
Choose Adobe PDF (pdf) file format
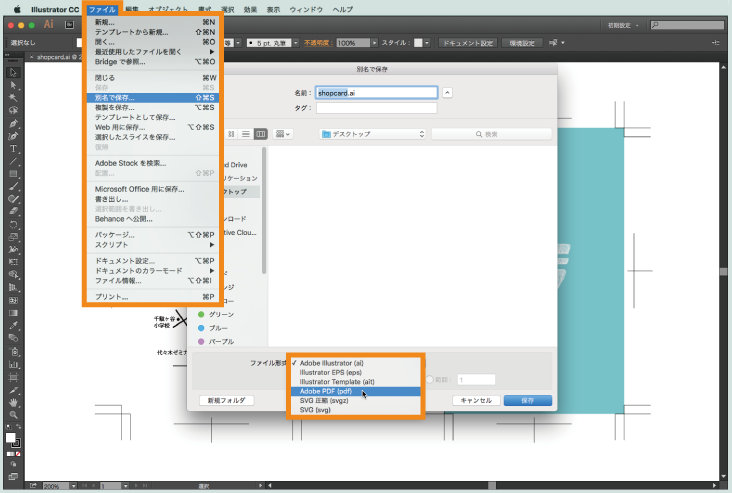pyautogui.click(x=356, y=391)
